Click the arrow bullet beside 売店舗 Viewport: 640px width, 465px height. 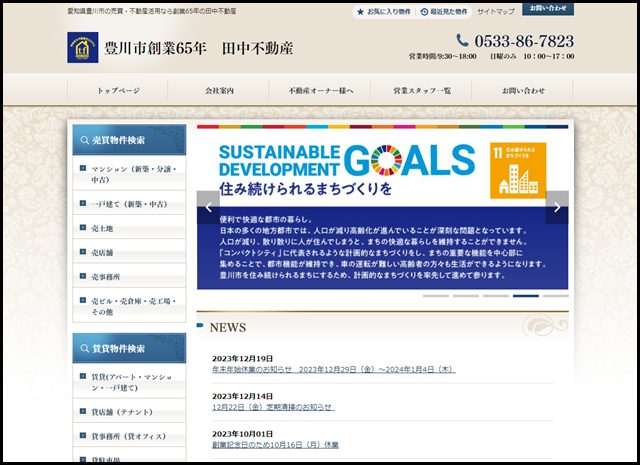click(83, 251)
